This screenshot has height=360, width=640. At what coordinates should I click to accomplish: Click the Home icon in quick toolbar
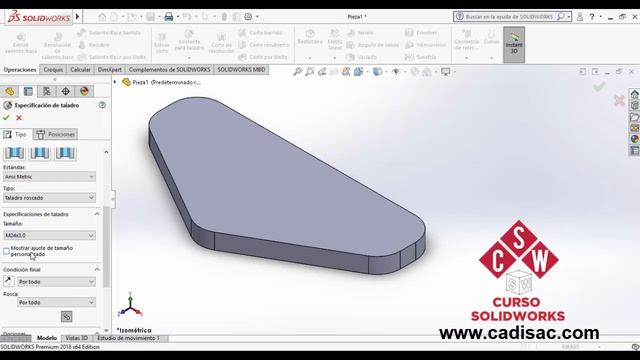coord(102,17)
